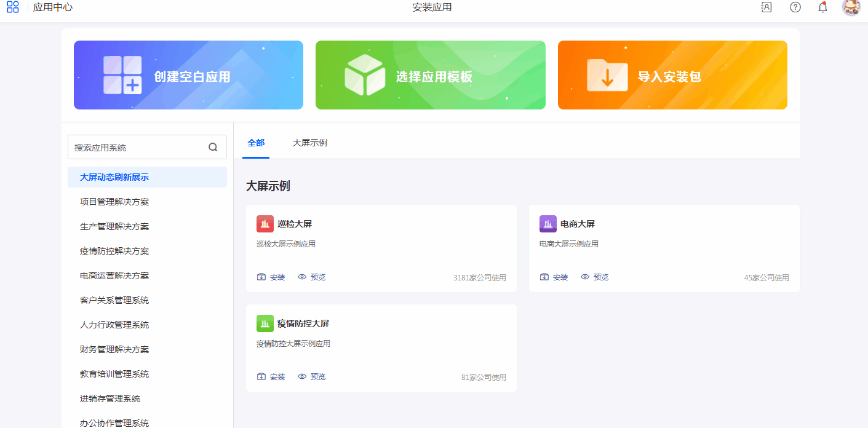Select 项目管理解决方案 in the sidebar
Viewport: 868px width, 428px height.
[114, 202]
